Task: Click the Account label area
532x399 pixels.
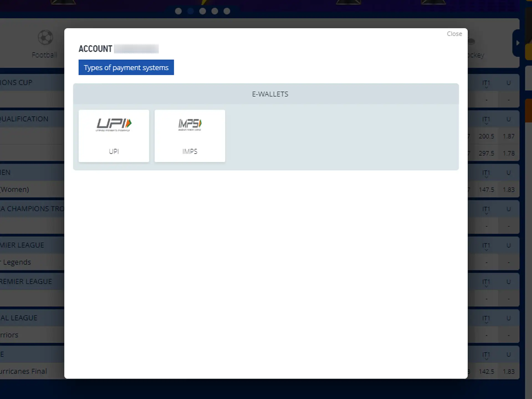Action: coord(96,48)
